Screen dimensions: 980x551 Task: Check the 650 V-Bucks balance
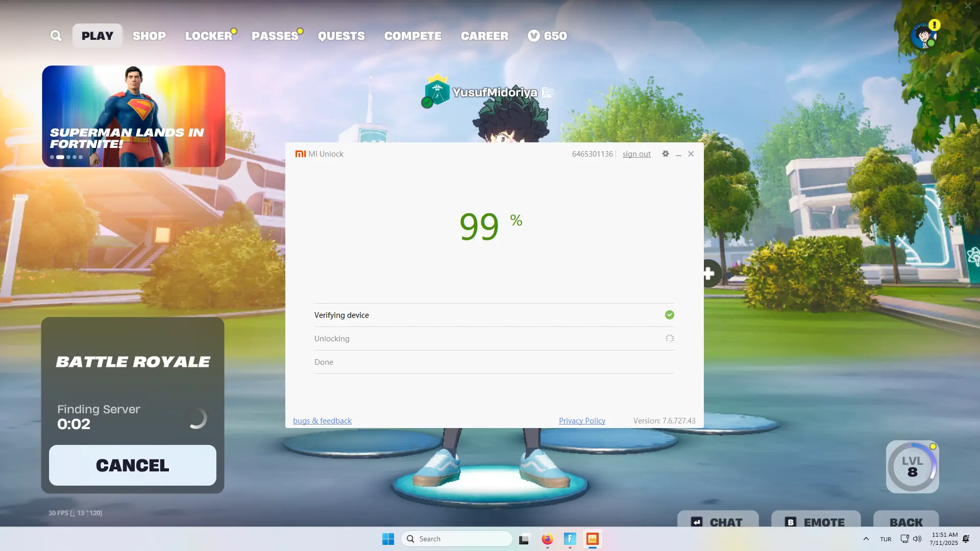coord(547,36)
